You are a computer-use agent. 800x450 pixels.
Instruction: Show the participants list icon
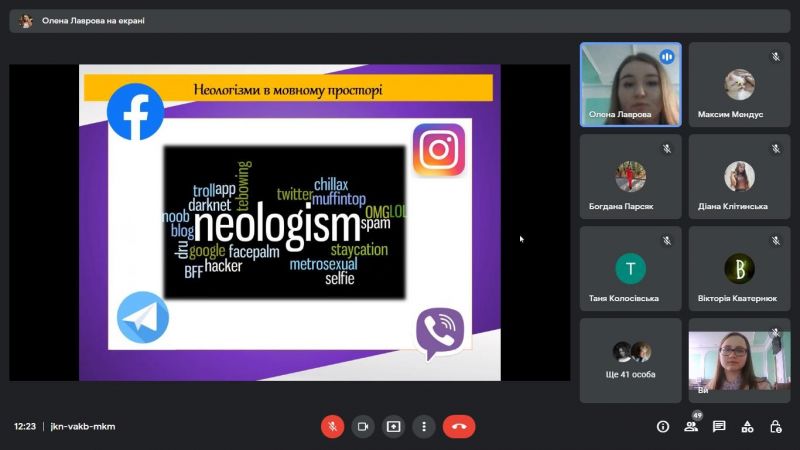[x=691, y=427]
